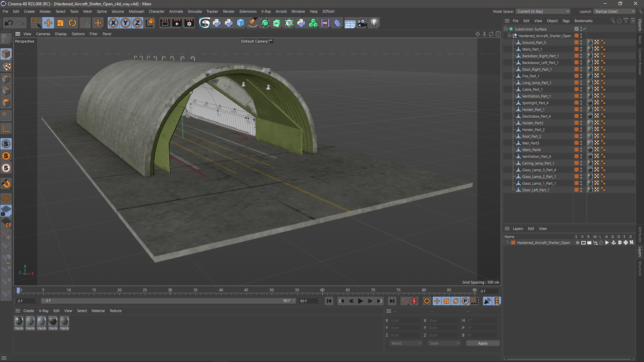Toggle Z axis lock
The image size is (644, 362).
coord(138,23)
